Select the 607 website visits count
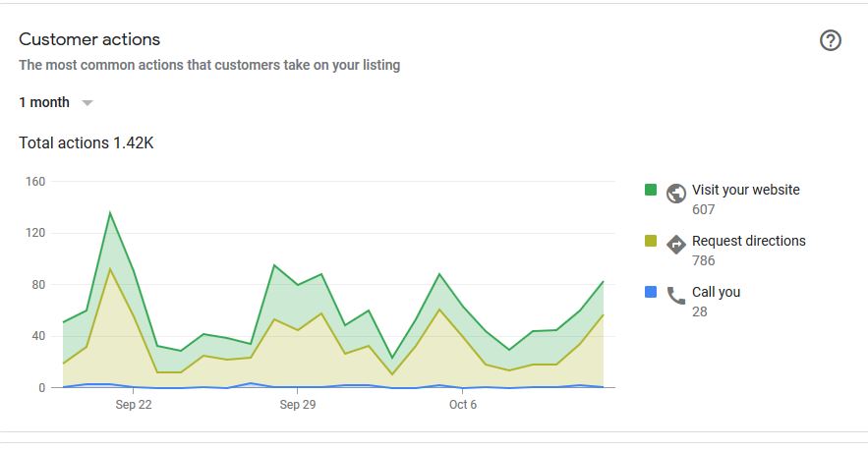The image size is (868, 451). pos(703,209)
